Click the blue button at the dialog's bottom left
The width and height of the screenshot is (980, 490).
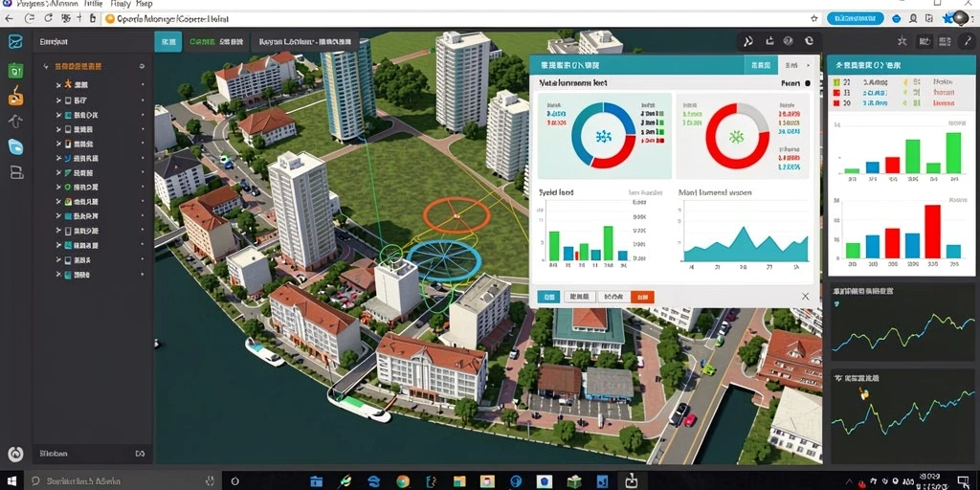(x=548, y=297)
